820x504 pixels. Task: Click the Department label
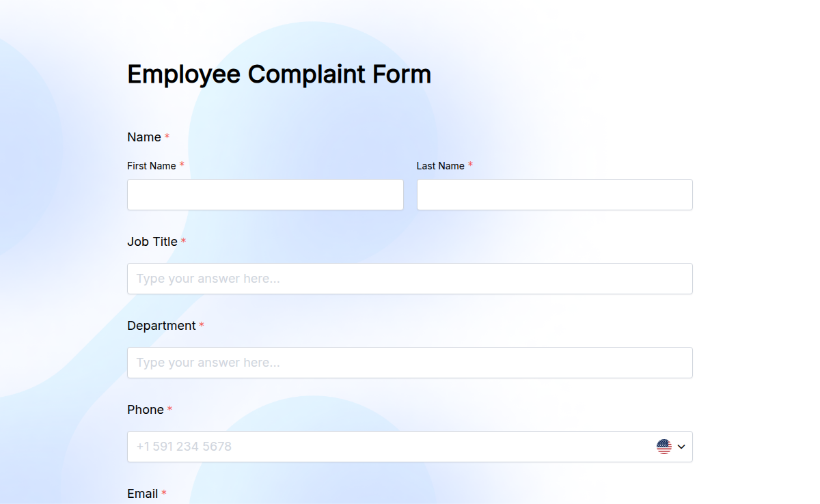click(161, 325)
